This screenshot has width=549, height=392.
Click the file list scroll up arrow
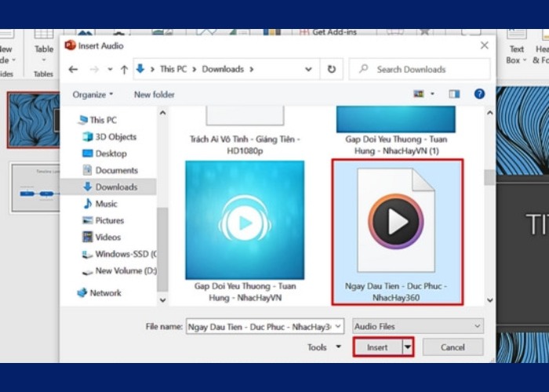(490, 113)
